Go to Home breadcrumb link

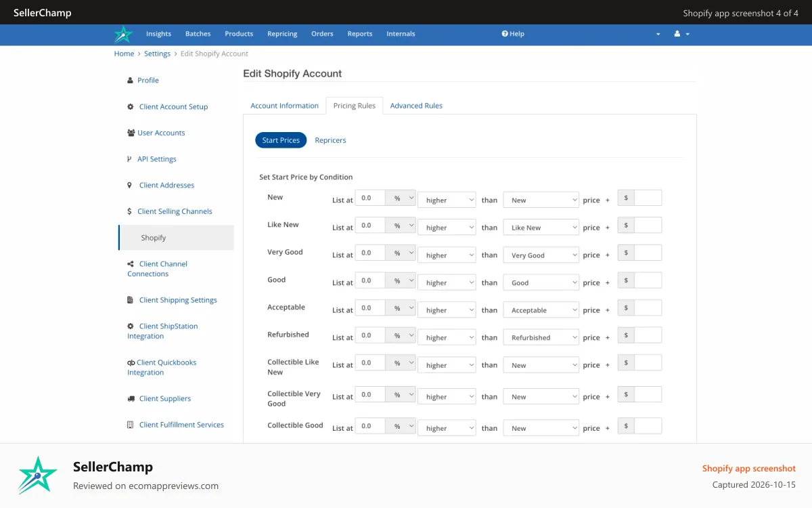click(x=124, y=54)
